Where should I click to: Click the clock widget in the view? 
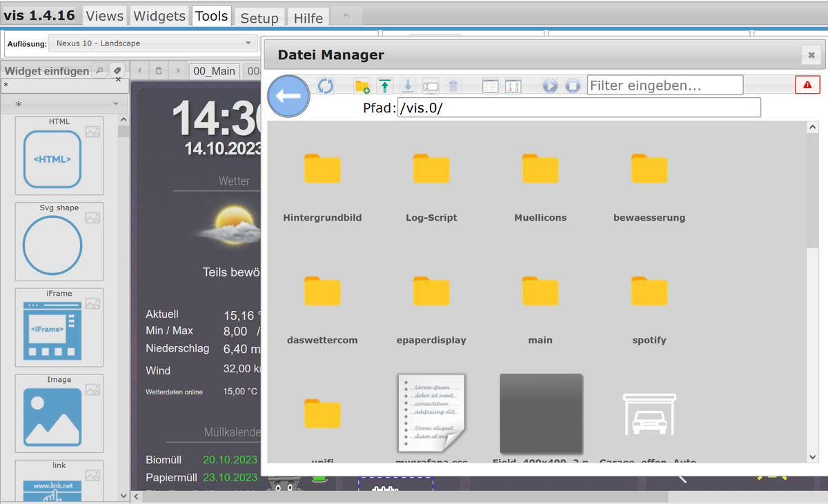217,119
